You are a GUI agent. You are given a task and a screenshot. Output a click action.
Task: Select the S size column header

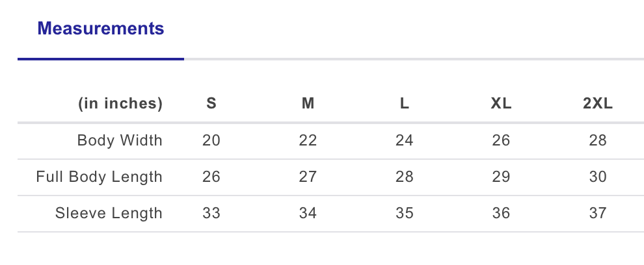pyautogui.click(x=211, y=103)
